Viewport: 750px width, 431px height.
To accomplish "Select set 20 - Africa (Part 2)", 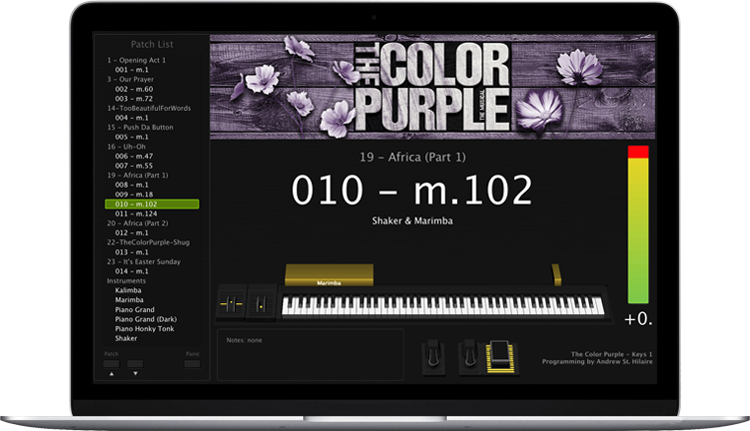I will (138, 223).
